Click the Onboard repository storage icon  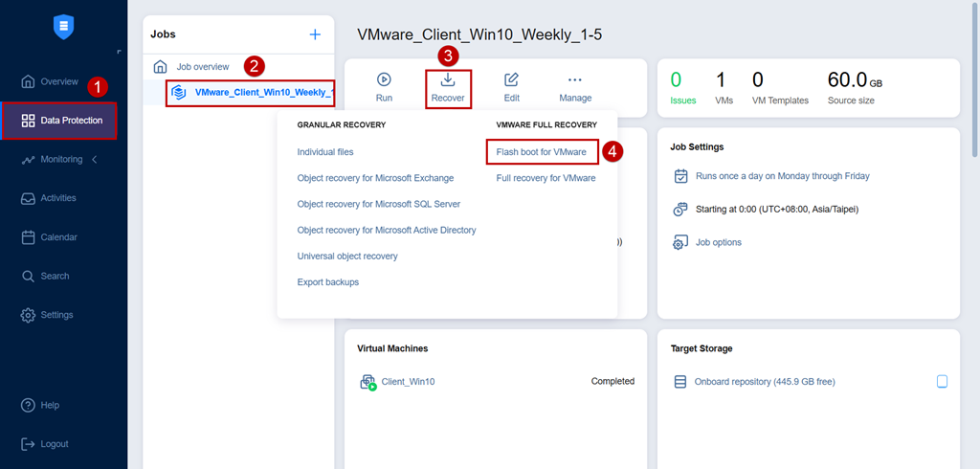tap(680, 382)
